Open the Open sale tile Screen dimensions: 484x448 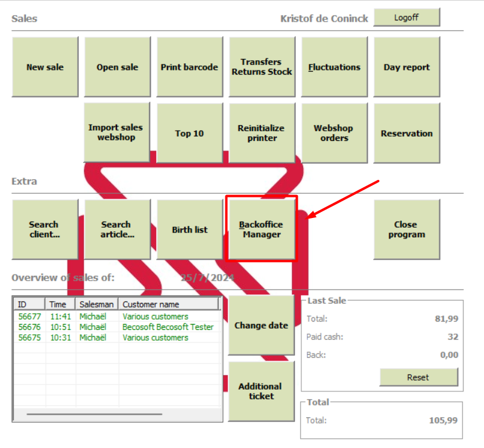click(x=118, y=67)
